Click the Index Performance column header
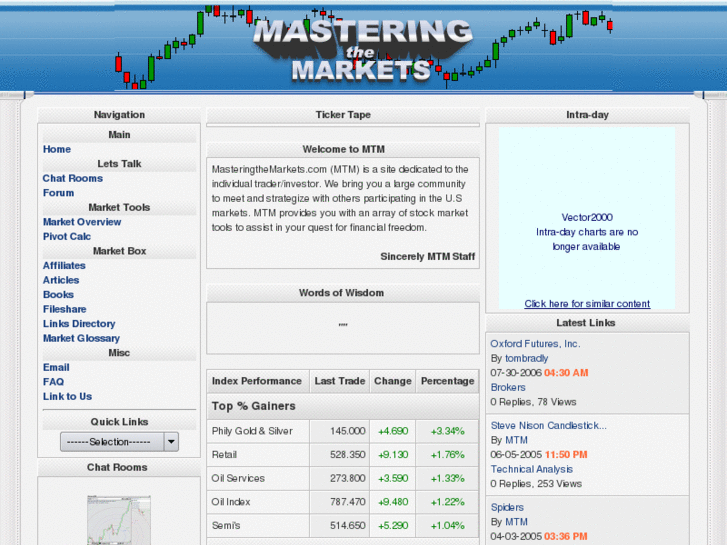The image size is (727, 545). pos(257,381)
